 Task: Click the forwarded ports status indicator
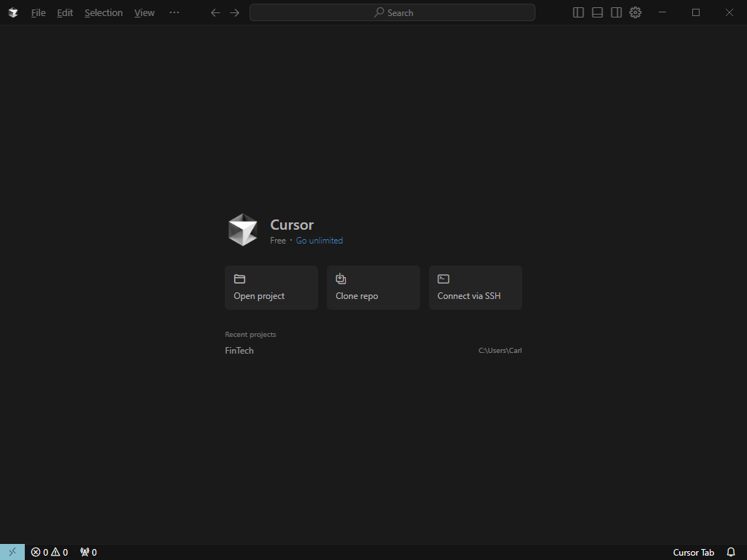pos(88,553)
